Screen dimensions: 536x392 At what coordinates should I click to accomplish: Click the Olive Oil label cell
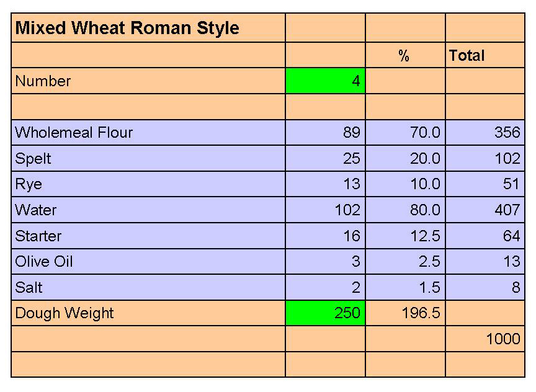pos(148,262)
